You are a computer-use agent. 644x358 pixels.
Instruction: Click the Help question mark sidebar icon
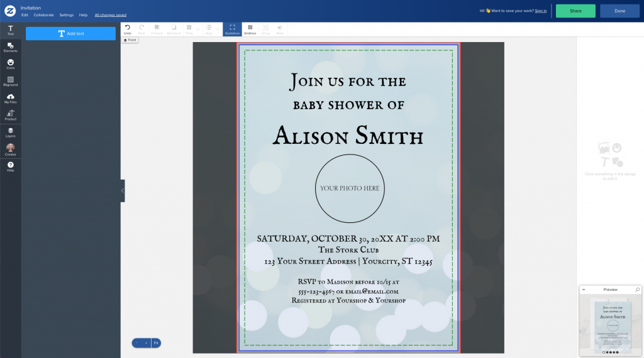coord(11,166)
